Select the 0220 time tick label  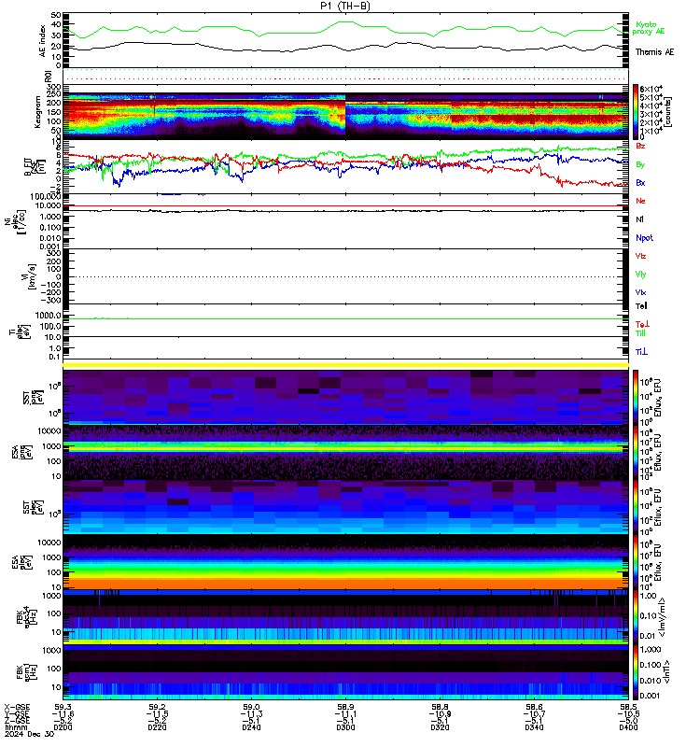pos(157,727)
